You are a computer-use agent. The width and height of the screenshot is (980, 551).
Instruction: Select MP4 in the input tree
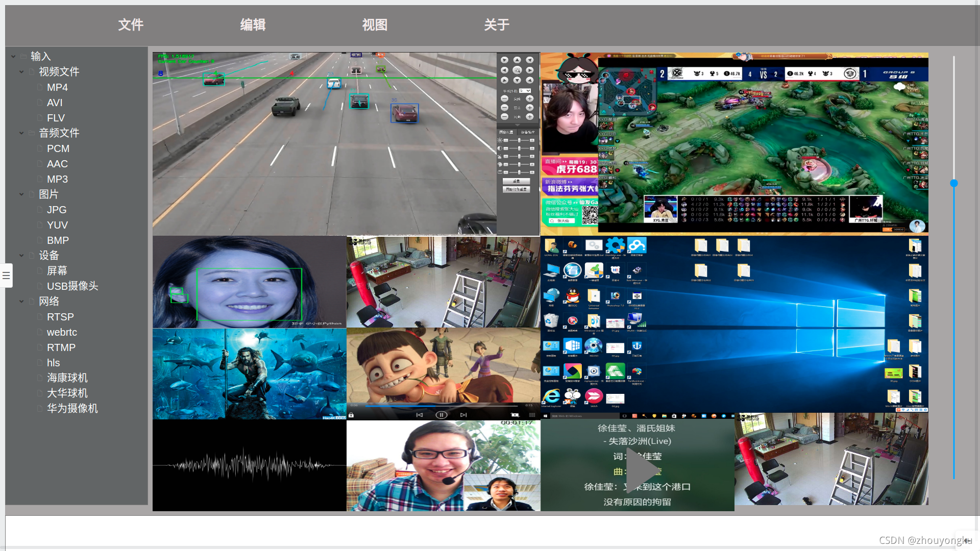[57, 87]
